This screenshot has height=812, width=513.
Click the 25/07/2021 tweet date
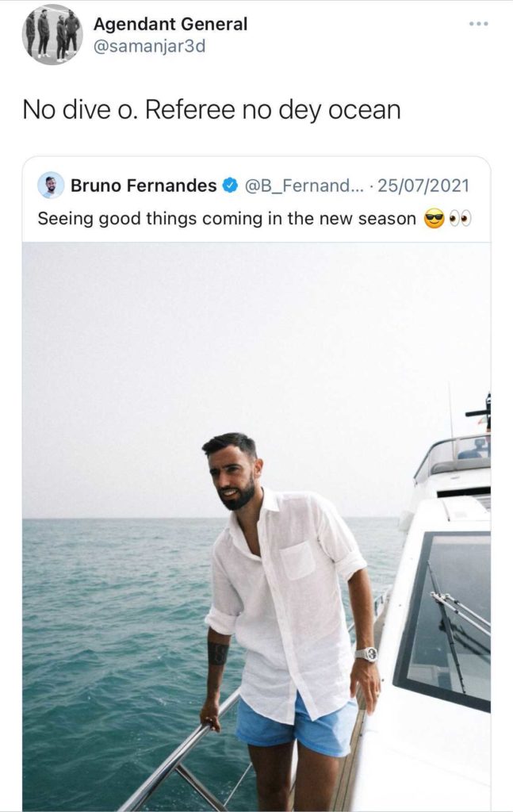point(423,186)
